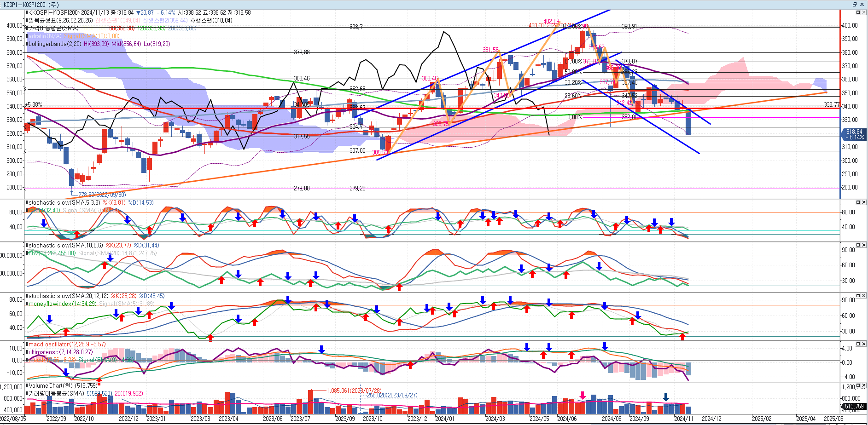Viewport: 868px width, 425px height.
Task: Close the stochastic slow (5,3,3) pane
Action: click(863, 202)
